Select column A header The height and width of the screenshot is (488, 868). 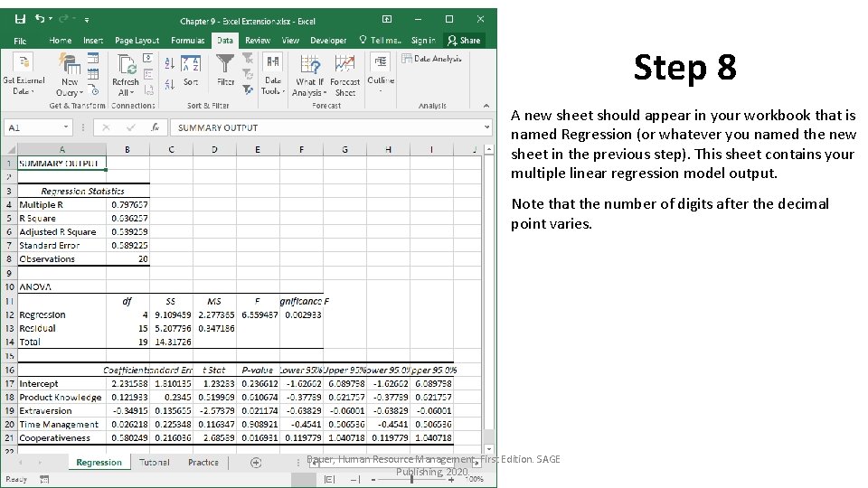click(x=62, y=149)
